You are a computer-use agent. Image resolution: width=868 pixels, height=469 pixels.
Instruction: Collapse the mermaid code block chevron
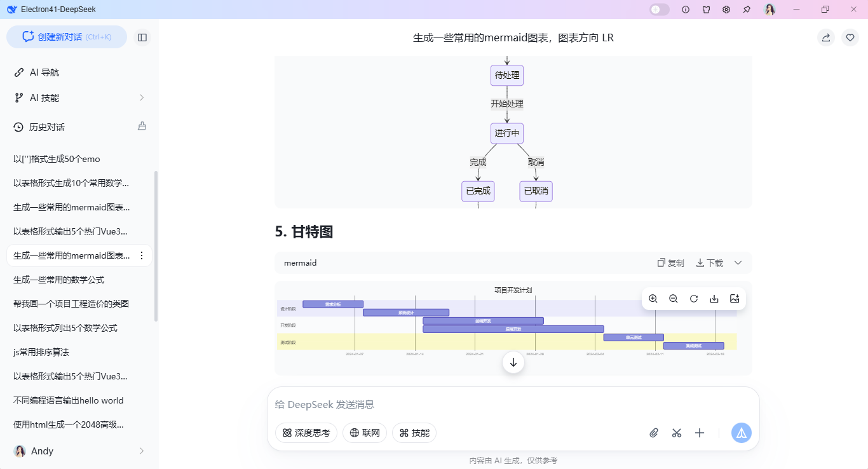click(738, 262)
